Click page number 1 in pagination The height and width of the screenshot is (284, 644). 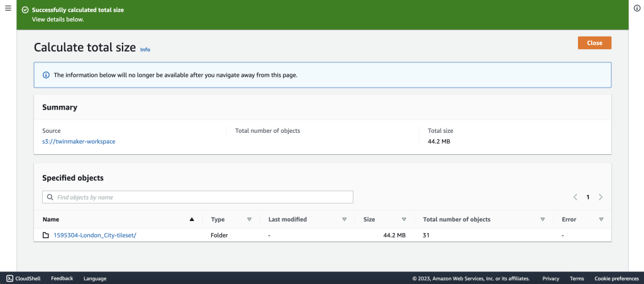[588, 197]
